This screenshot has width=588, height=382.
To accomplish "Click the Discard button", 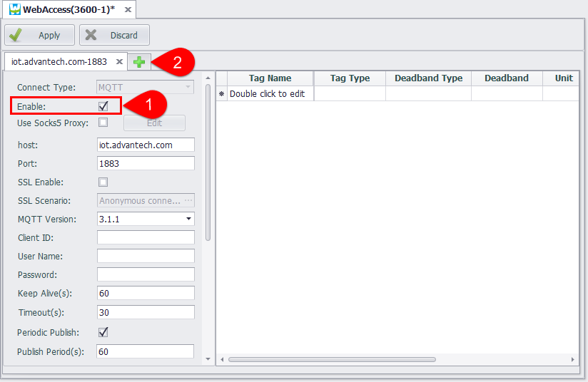I will (114, 35).
